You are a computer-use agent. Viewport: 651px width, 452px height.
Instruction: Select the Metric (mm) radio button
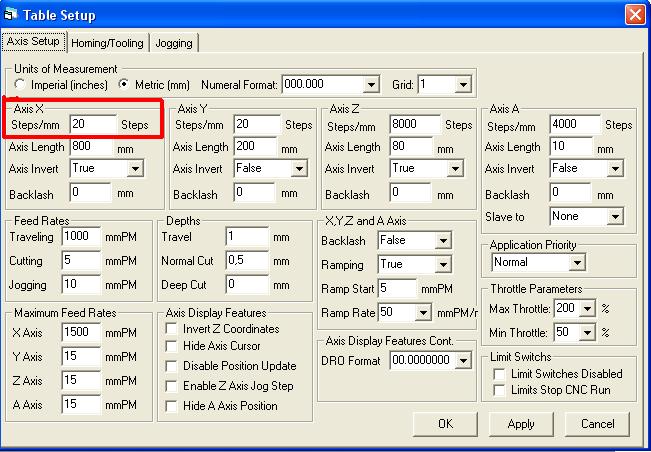(125, 85)
